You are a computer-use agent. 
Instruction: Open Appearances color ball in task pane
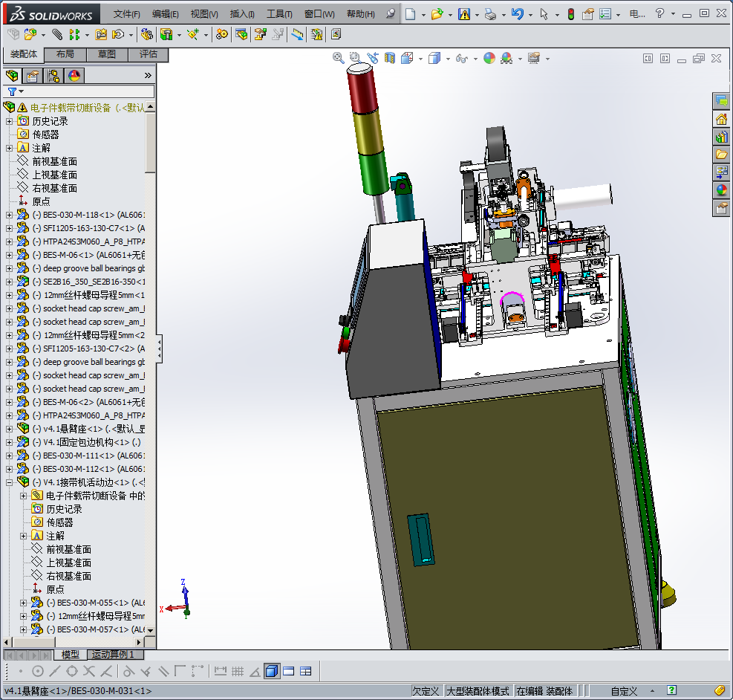[x=721, y=189]
